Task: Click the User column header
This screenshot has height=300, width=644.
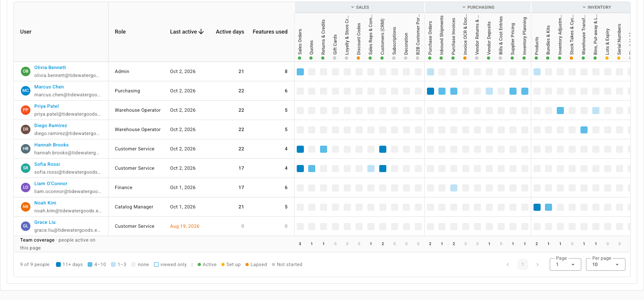Action: click(26, 32)
